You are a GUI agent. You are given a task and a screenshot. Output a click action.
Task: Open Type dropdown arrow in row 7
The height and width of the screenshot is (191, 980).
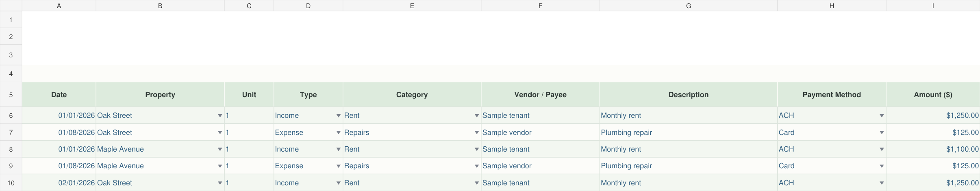click(338, 132)
